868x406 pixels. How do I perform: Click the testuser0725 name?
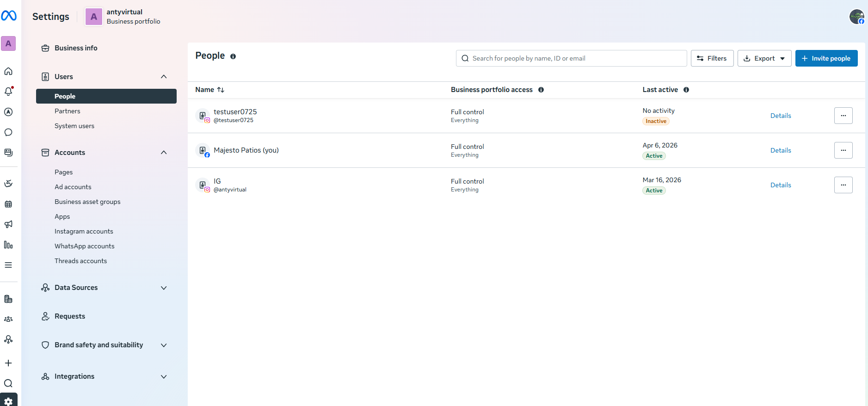235,112
